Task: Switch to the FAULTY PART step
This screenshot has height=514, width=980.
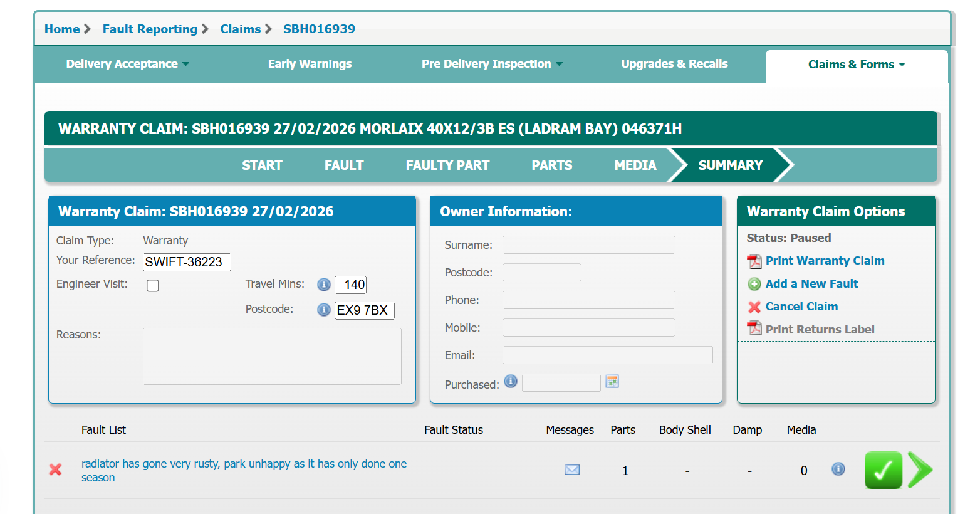Action: pyautogui.click(x=447, y=165)
